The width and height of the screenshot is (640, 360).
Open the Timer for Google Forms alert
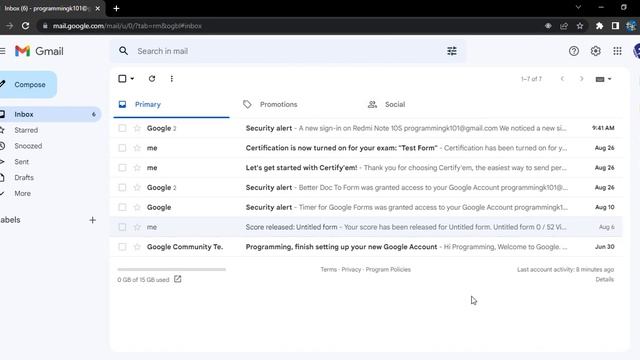click(366, 207)
